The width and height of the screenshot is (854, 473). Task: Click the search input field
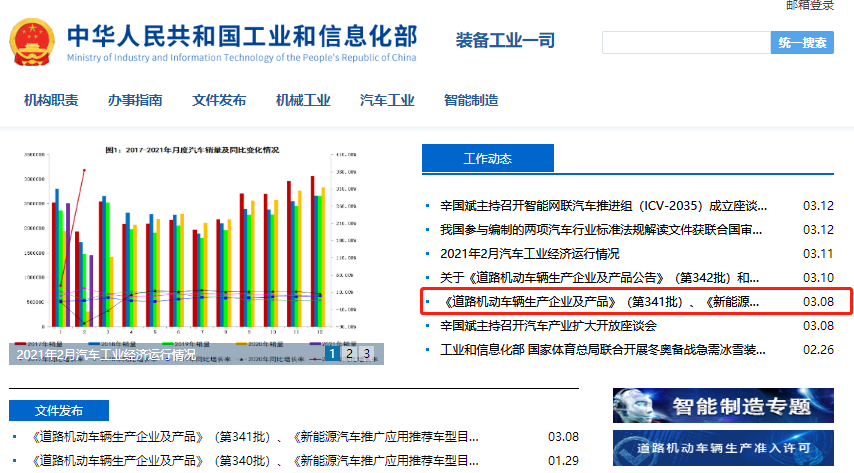point(686,43)
